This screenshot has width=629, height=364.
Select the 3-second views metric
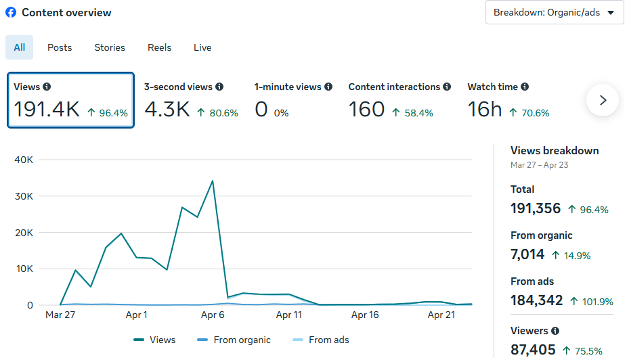click(192, 100)
